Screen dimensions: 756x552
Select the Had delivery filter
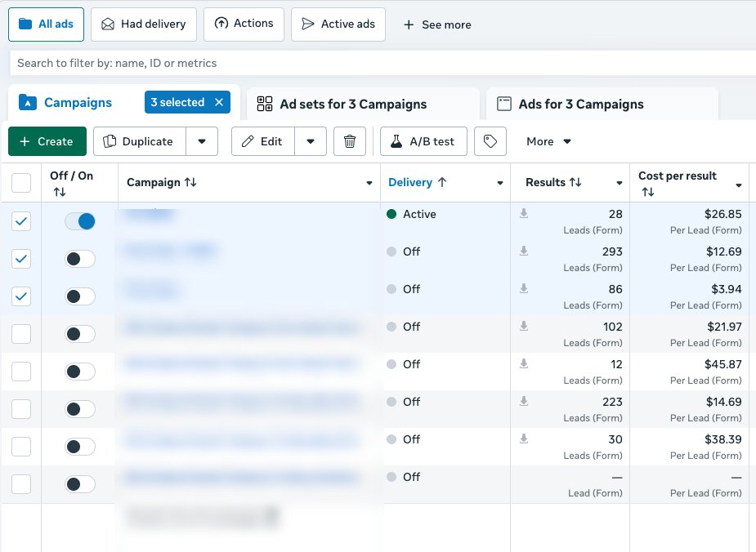point(144,24)
